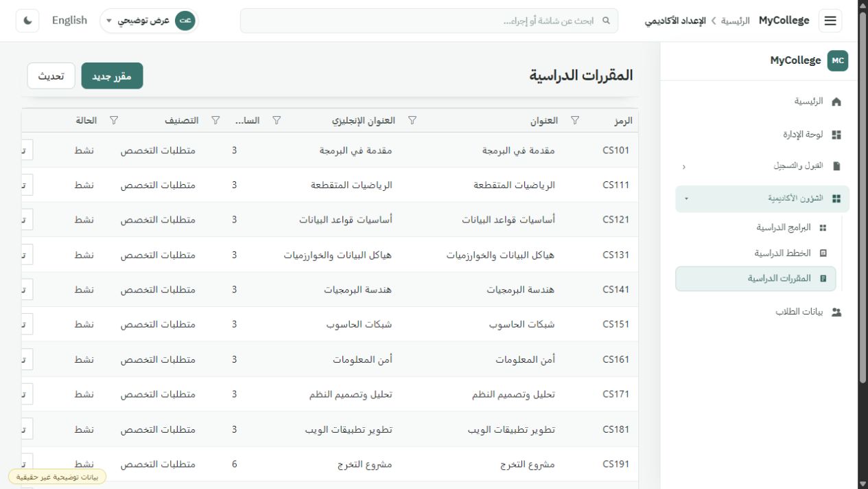Go to لوحة الإدارة in sidebar
This screenshot has height=489, width=868.
pyautogui.click(x=762, y=135)
